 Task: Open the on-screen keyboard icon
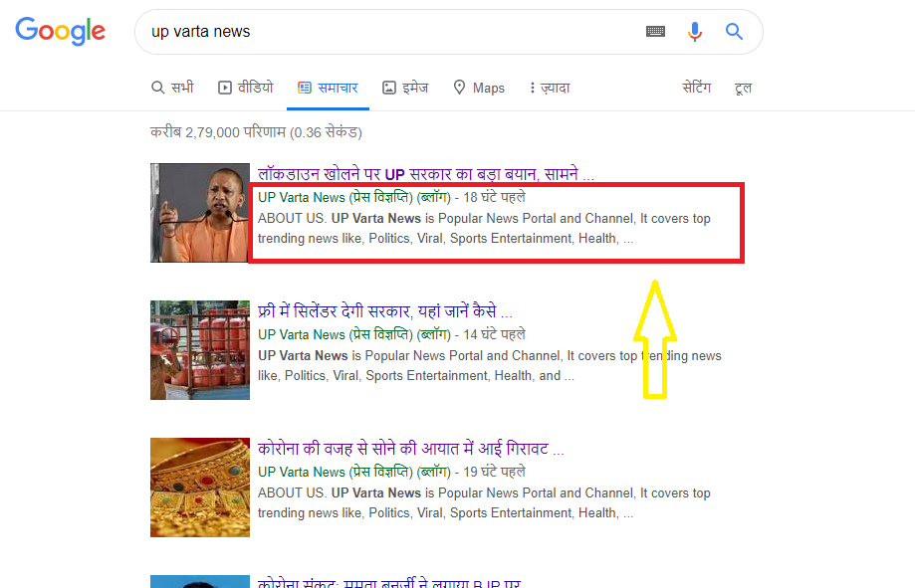point(655,32)
